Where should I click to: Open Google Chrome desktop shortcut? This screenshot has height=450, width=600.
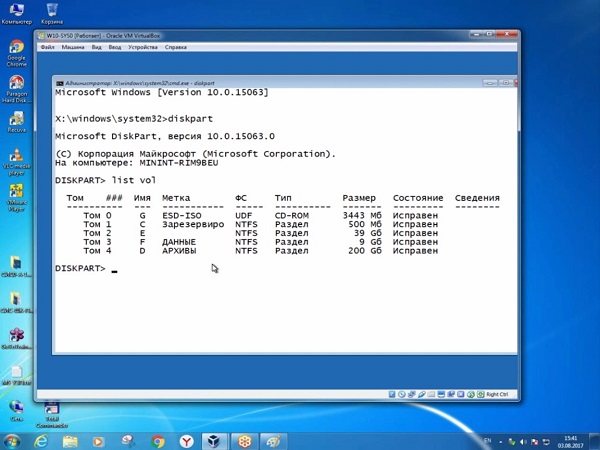pos(16,50)
